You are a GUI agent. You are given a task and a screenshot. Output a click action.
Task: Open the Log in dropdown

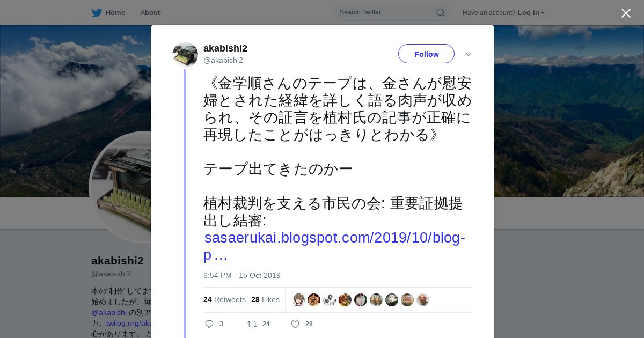tap(531, 13)
